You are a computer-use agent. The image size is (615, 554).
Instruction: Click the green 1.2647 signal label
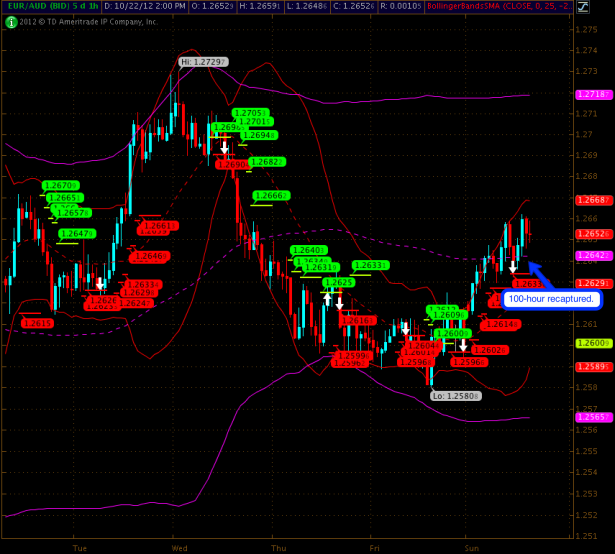[76, 234]
